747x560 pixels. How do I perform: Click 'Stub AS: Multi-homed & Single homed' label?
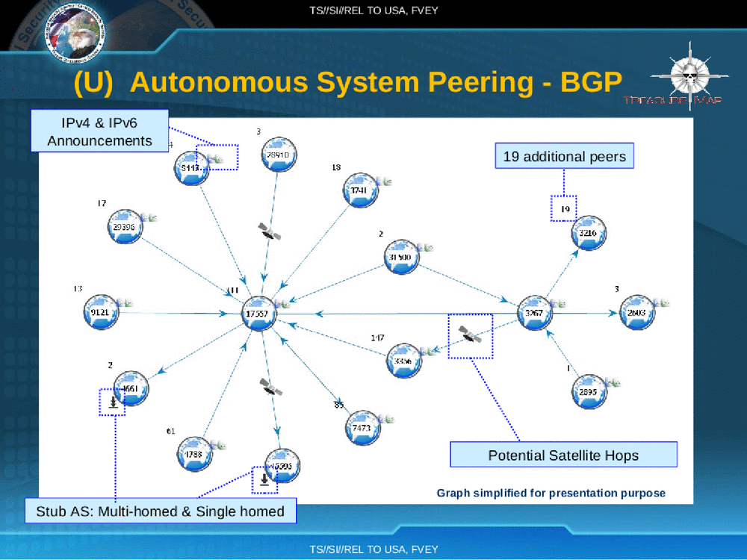161,511
